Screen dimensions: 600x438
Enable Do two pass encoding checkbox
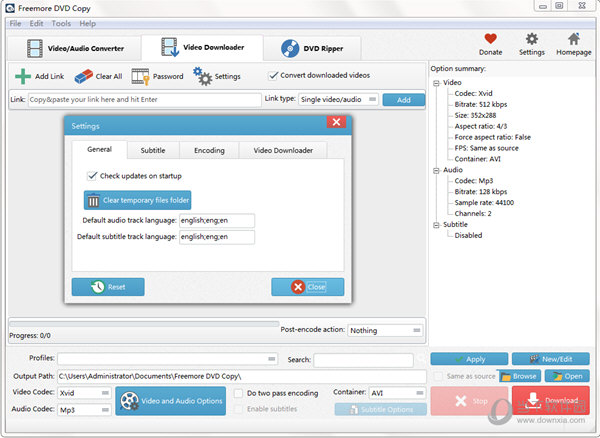pos(238,393)
